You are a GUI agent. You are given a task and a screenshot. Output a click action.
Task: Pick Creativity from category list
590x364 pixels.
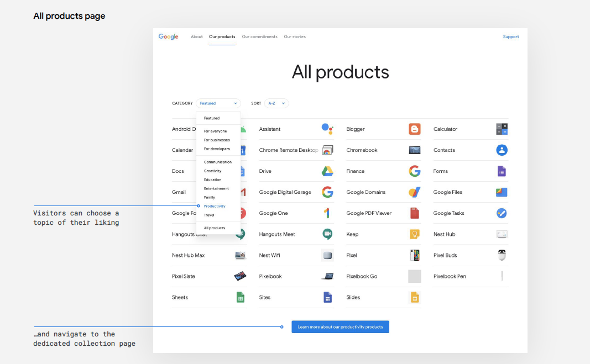212,171
